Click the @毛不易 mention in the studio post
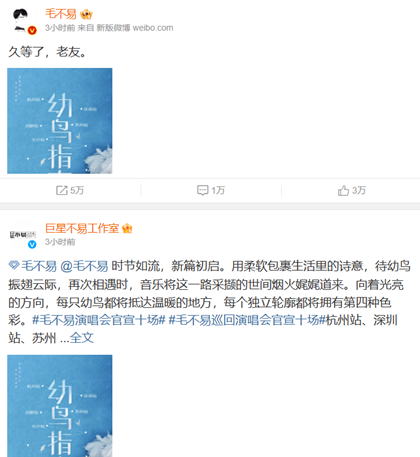The height and width of the screenshot is (457, 420). point(84,266)
